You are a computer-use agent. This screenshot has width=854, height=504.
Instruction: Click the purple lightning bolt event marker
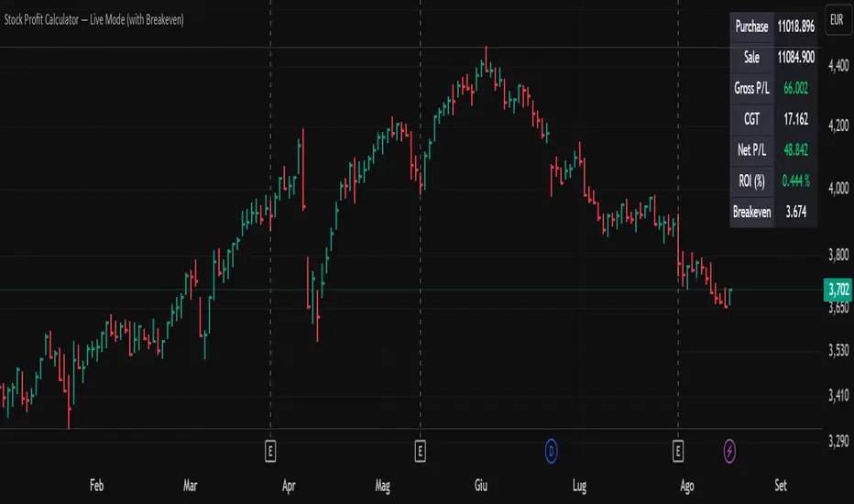coord(729,451)
